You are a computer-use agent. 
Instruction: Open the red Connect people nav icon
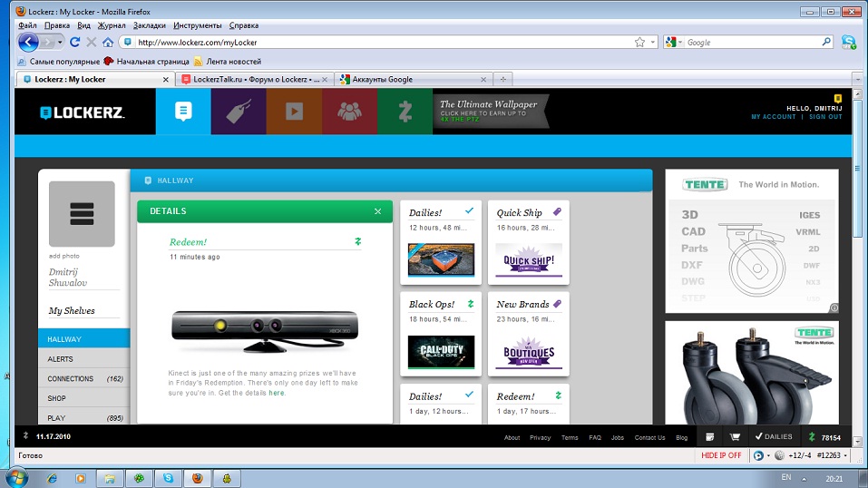point(349,112)
